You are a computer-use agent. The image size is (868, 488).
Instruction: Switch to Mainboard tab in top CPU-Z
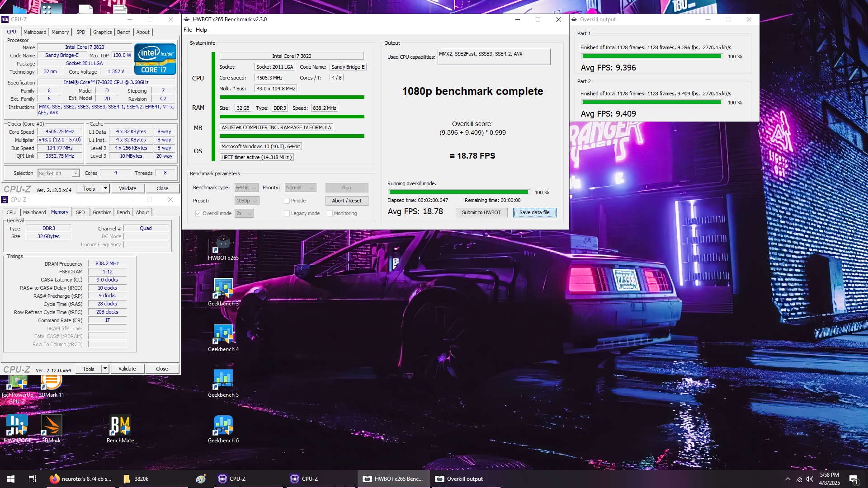(35, 32)
